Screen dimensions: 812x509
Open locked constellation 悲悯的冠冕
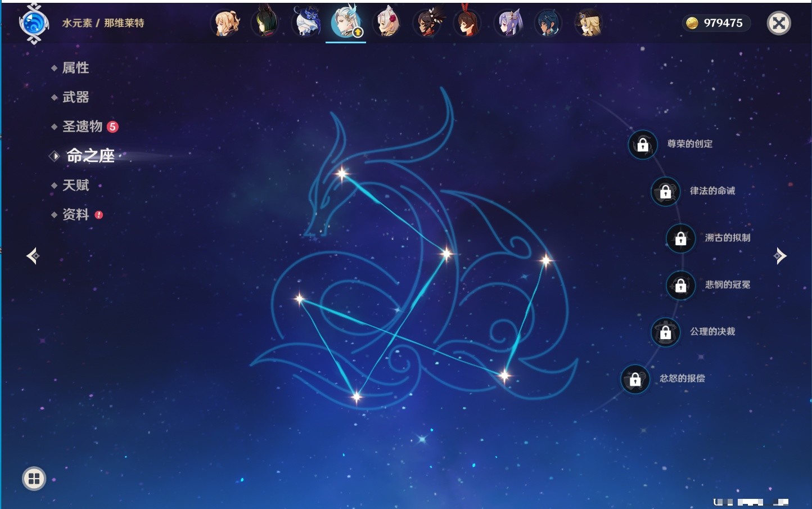point(680,285)
